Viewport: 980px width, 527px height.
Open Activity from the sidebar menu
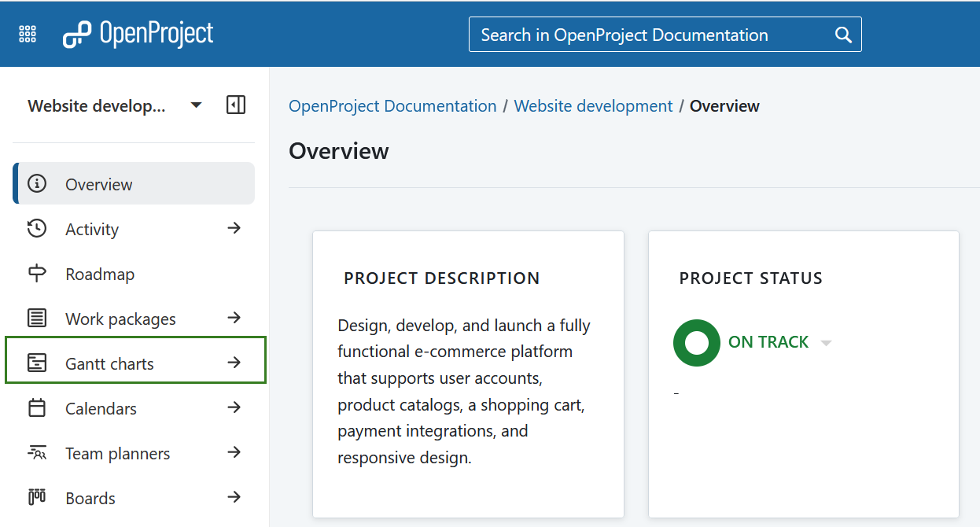[93, 228]
